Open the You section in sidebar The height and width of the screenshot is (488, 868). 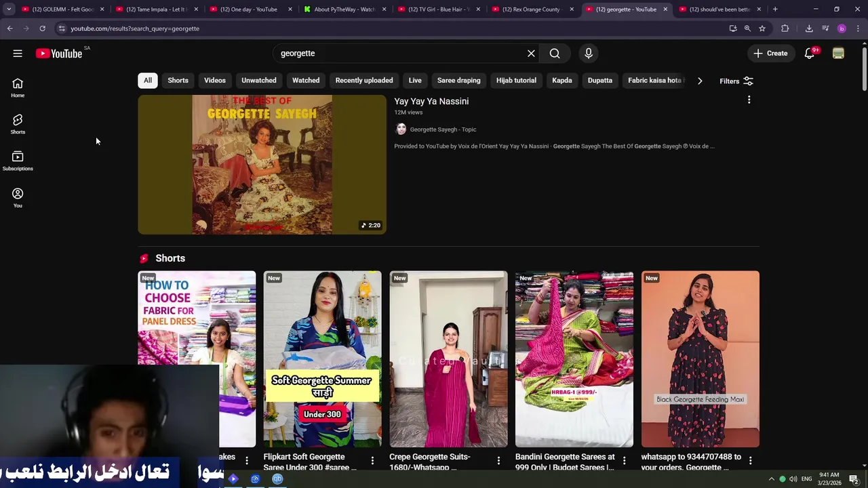18,198
